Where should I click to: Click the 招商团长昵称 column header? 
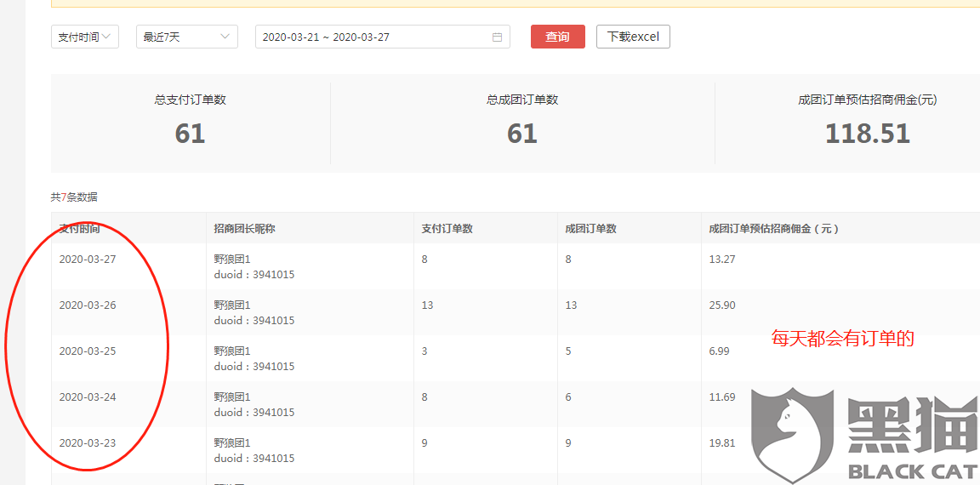(x=244, y=228)
